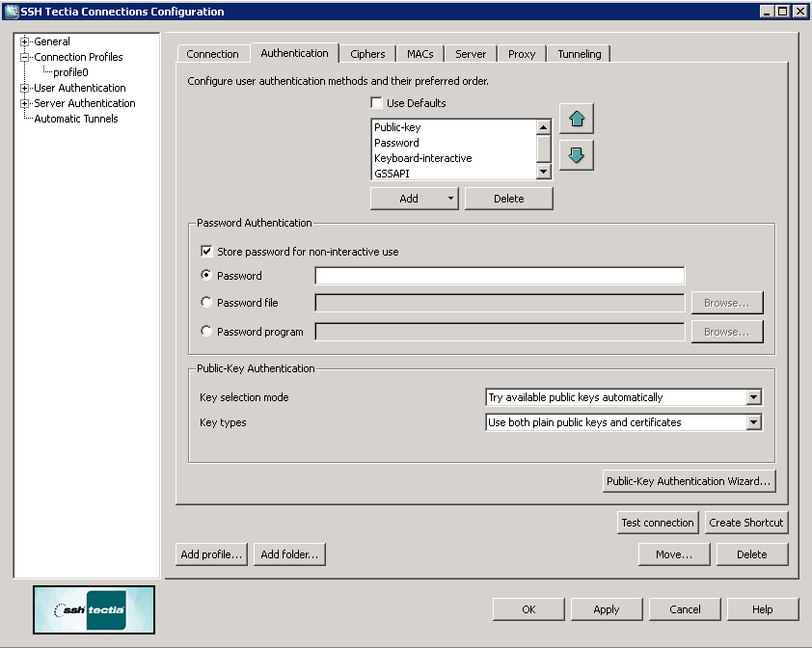The width and height of the screenshot is (812, 648).
Task: Click inside the Password input field
Action: tap(498, 275)
